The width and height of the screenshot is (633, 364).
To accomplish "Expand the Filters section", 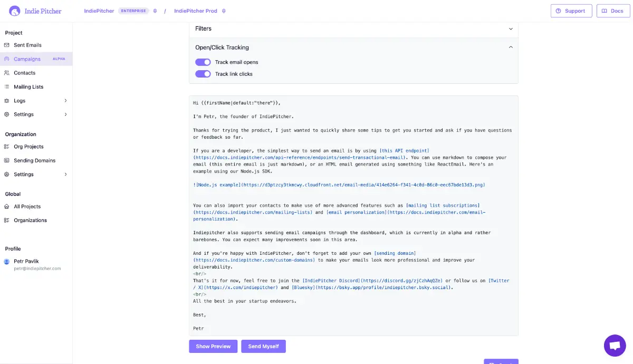I will [353, 28].
